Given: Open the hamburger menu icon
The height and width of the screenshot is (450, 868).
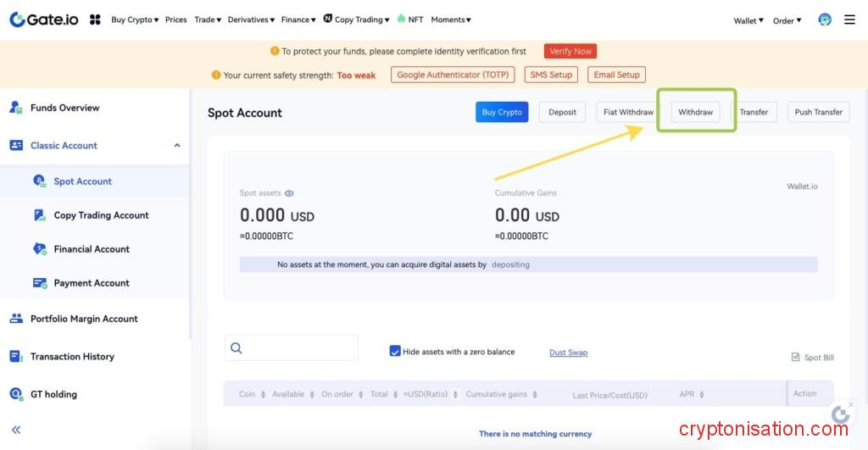Looking at the screenshot, I should click(x=849, y=19).
